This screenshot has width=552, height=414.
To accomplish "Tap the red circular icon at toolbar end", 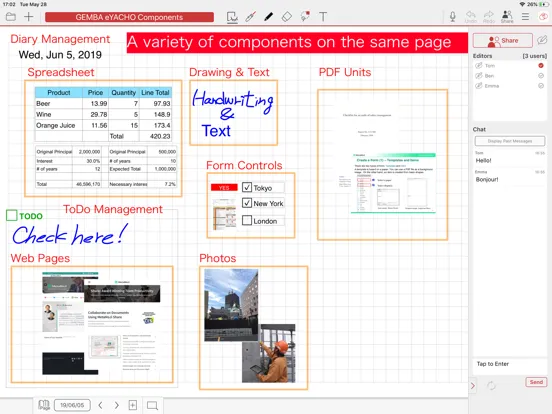I will pyautogui.click(x=543, y=17).
